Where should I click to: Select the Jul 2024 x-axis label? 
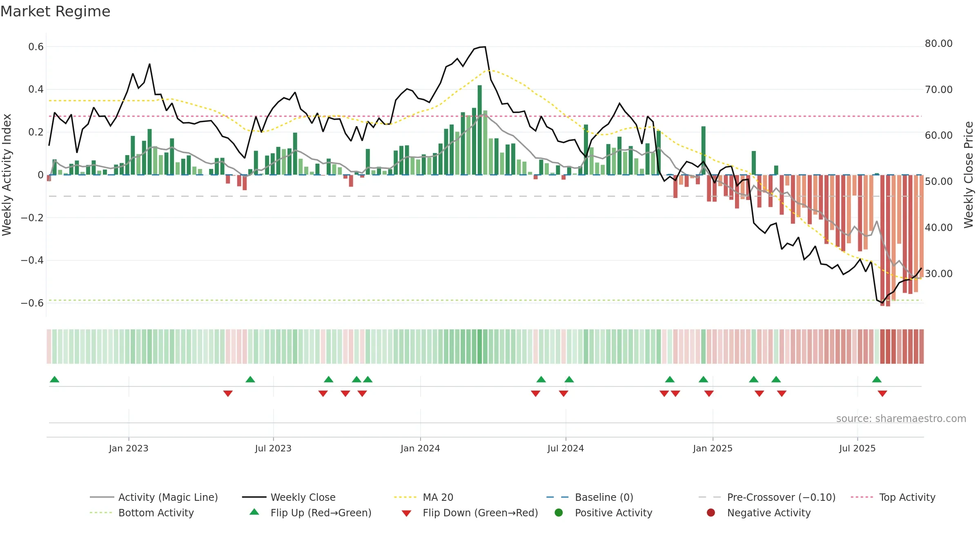(566, 448)
